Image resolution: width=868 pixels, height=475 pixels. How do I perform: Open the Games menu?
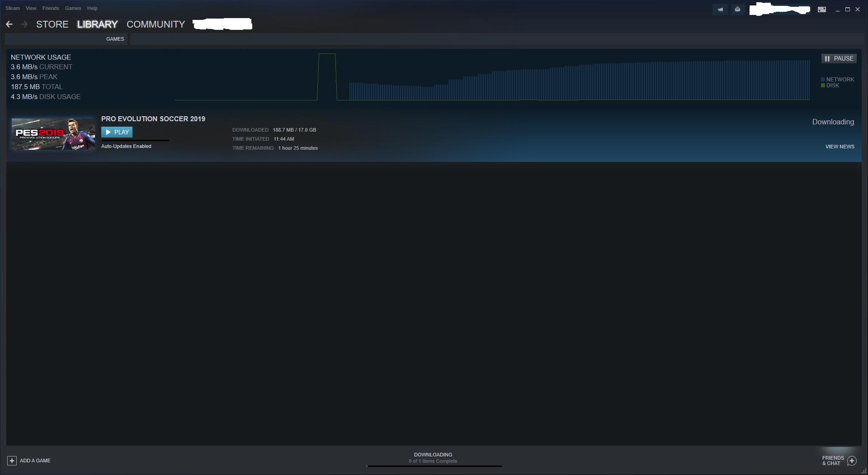pyautogui.click(x=73, y=8)
